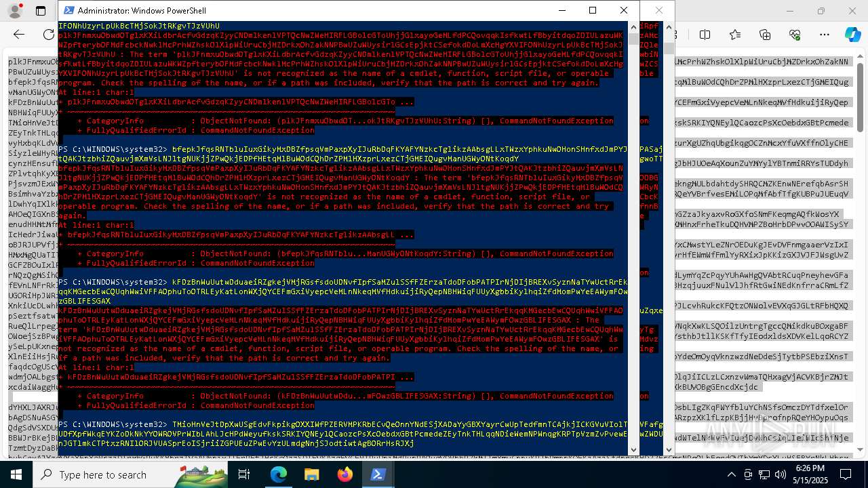Click the PowerShell scrollbar down arrow
Image resolution: width=868 pixels, height=488 pixels.
point(633,449)
